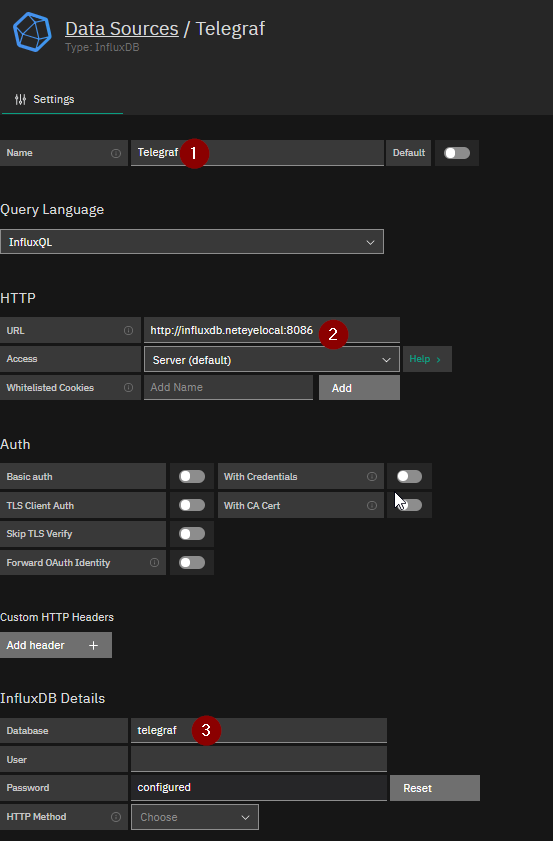This screenshot has width=553, height=841.
Task: Click the With CA Cert info icon
Action: click(372, 505)
